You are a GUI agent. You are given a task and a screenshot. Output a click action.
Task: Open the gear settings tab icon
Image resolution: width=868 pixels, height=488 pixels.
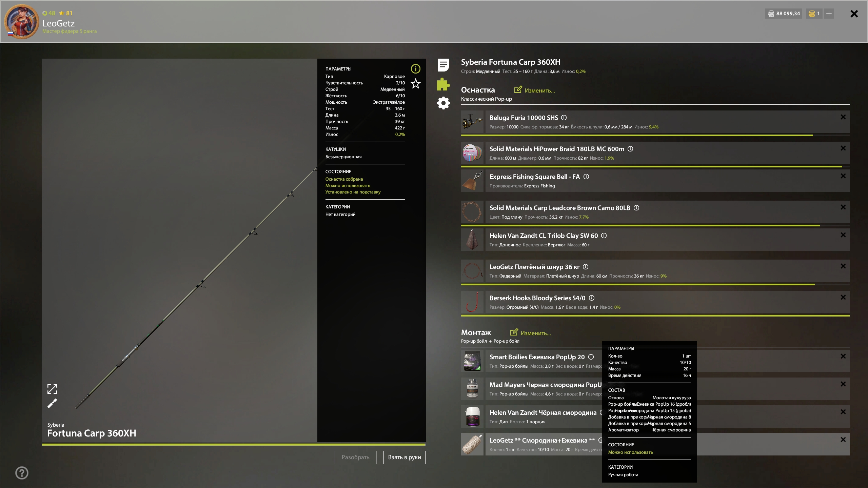[x=443, y=103]
